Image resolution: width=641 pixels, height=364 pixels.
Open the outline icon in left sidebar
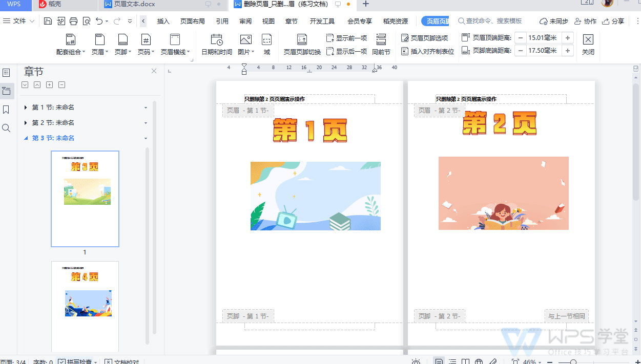[6, 73]
